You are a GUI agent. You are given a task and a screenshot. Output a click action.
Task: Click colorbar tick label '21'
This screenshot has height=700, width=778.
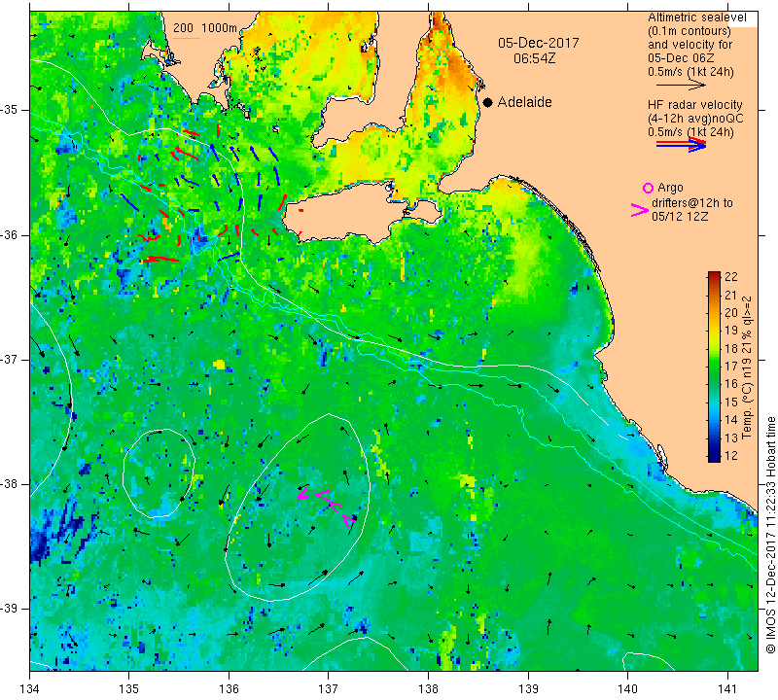coord(731,296)
